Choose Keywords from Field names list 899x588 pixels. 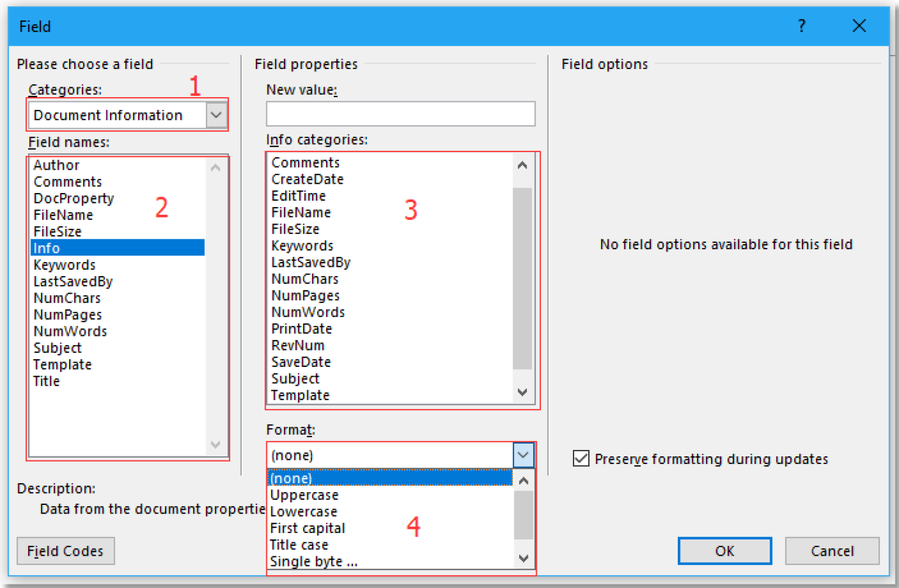click(x=64, y=264)
